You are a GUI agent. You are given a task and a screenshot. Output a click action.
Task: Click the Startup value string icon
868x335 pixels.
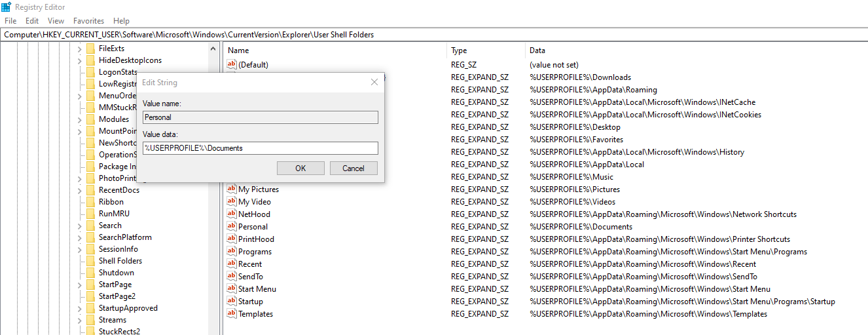point(231,302)
